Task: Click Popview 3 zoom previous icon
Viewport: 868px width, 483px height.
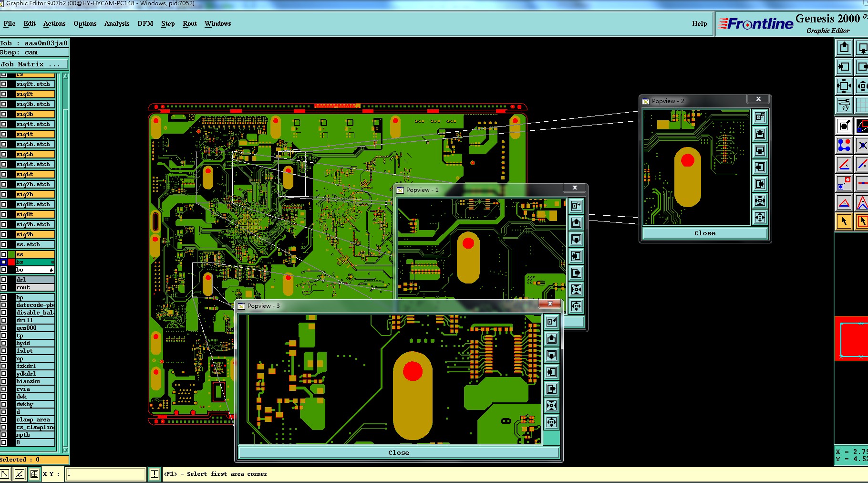Action: (551, 322)
